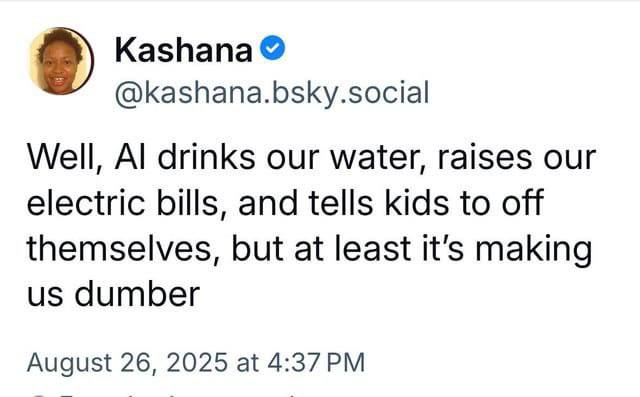
Task: Click the August 26, 2025 timestamp
Action: pyautogui.click(x=127, y=362)
